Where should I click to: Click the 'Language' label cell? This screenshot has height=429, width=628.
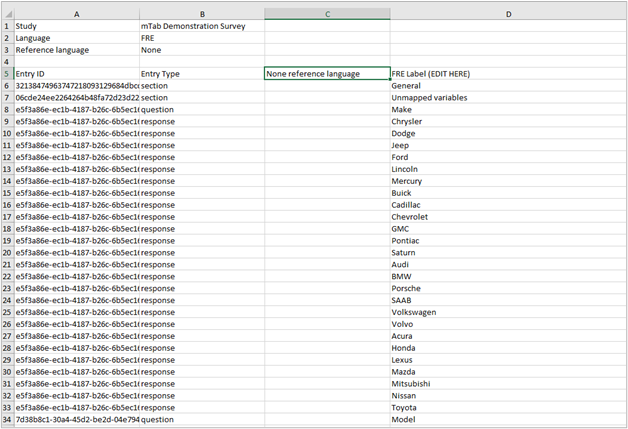76,38
